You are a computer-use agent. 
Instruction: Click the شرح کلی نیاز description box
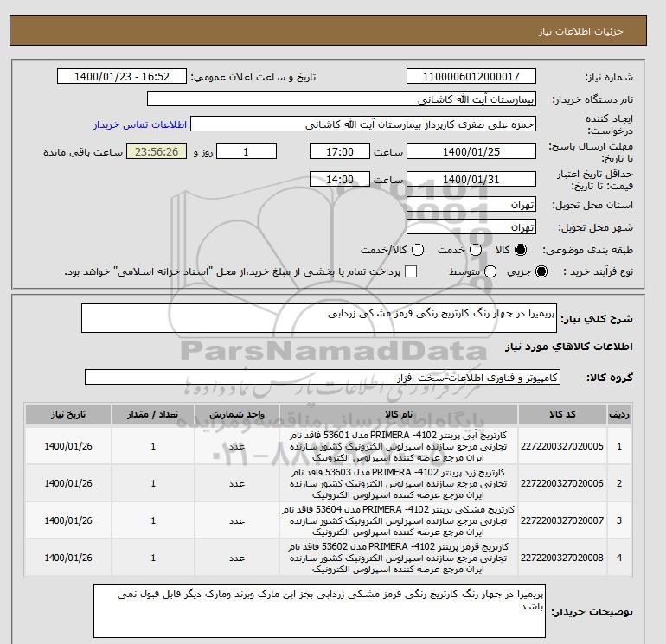coord(319,318)
